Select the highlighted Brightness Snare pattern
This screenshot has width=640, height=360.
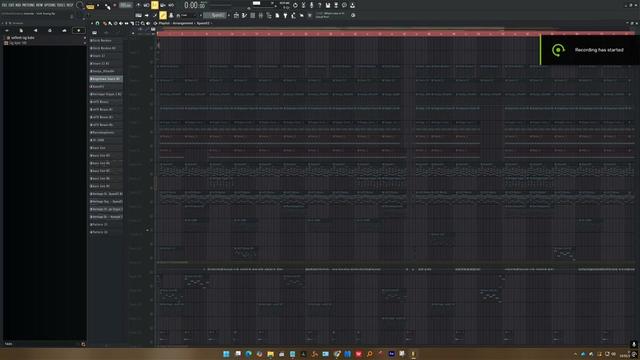point(106,79)
